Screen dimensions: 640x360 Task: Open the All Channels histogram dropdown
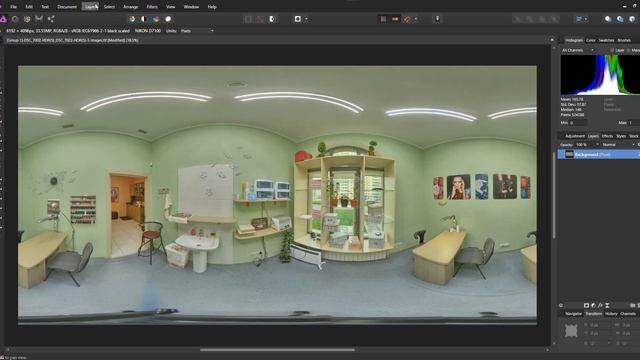pos(578,50)
